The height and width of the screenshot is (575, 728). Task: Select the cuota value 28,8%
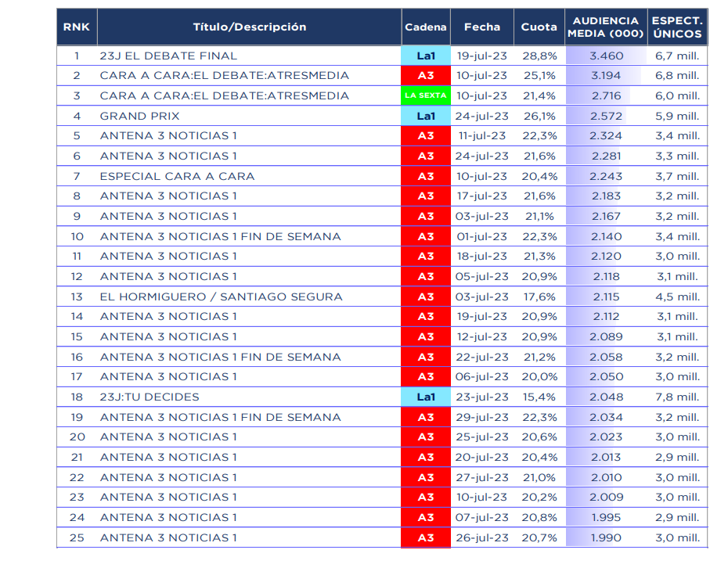coord(539,56)
